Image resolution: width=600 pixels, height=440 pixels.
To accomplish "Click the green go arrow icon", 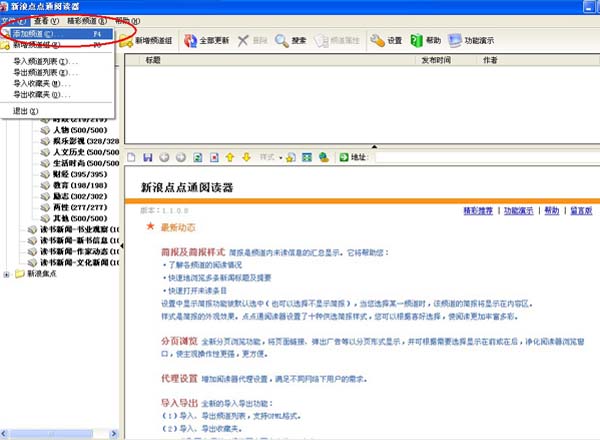I will coord(344,157).
